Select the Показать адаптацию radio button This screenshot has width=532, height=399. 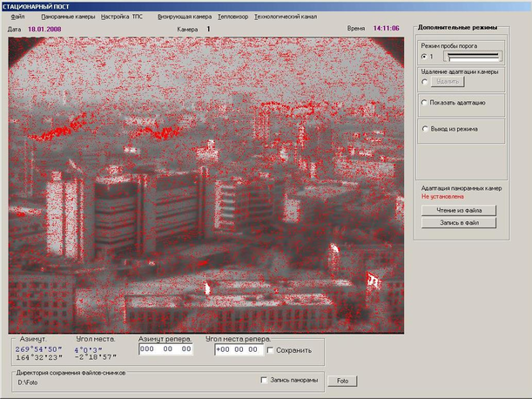coord(424,103)
